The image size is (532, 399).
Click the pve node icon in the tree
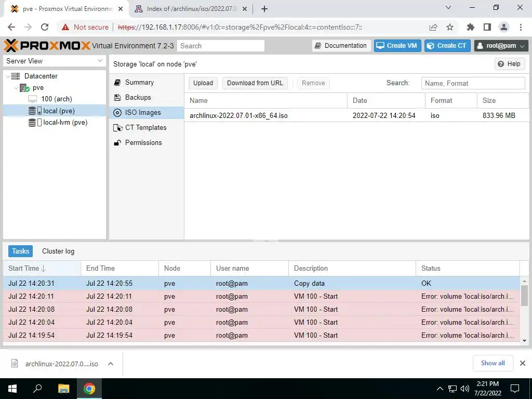point(25,88)
